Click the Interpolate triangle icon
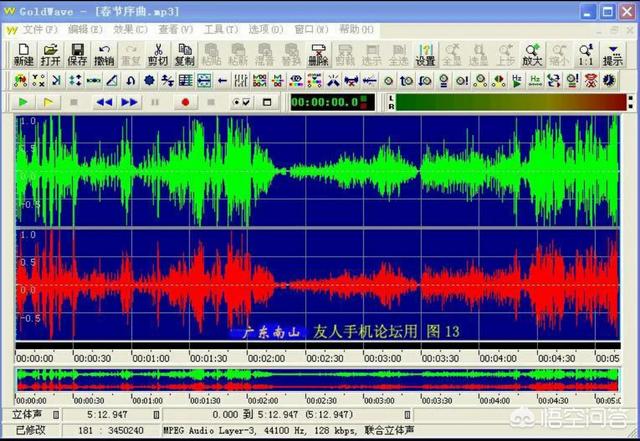Image resolution: width=640 pixels, height=441 pixels. pos(112,80)
